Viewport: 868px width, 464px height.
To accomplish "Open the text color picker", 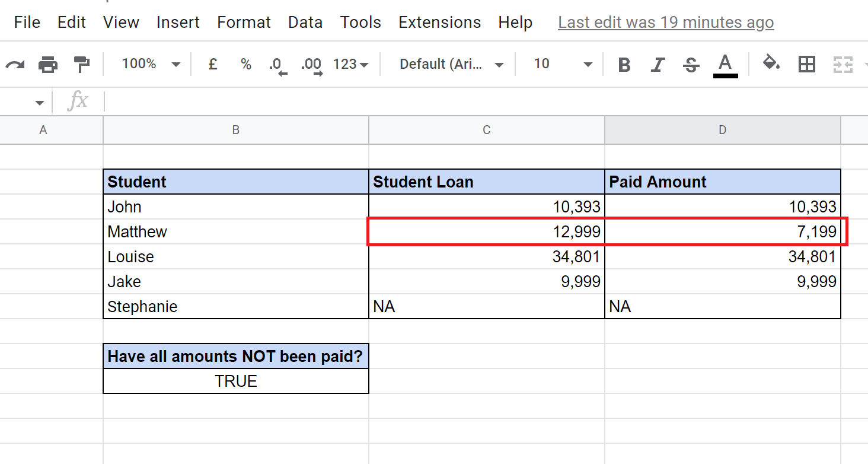I will coord(725,64).
